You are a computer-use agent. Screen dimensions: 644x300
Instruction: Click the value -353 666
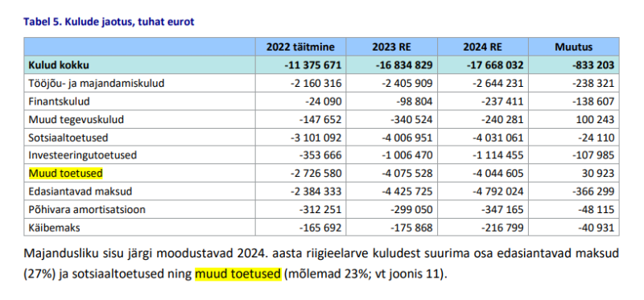tap(320, 155)
